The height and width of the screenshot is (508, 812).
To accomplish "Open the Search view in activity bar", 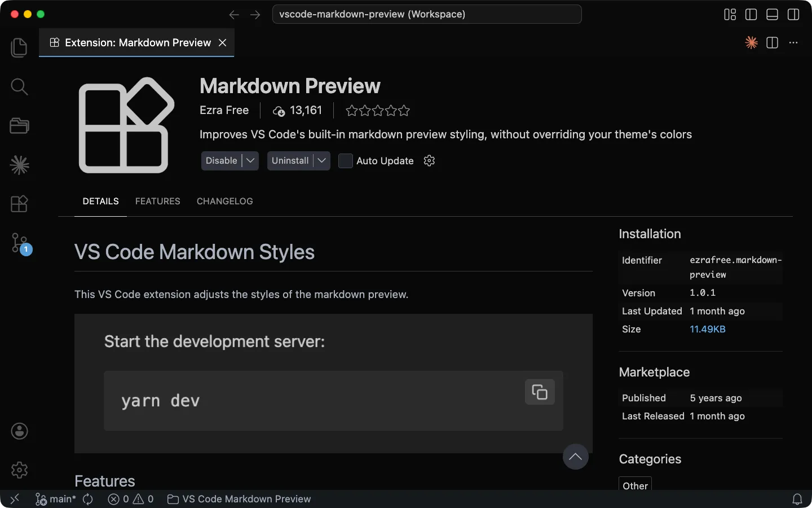I will tap(19, 86).
